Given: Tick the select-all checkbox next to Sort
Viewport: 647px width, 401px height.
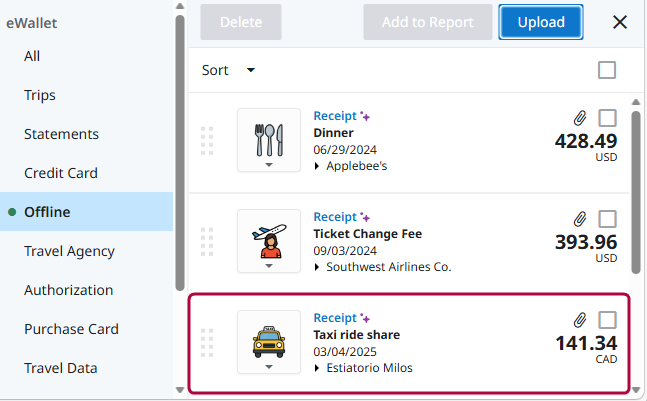Looking at the screenshot, I should [x=607, y=70].
